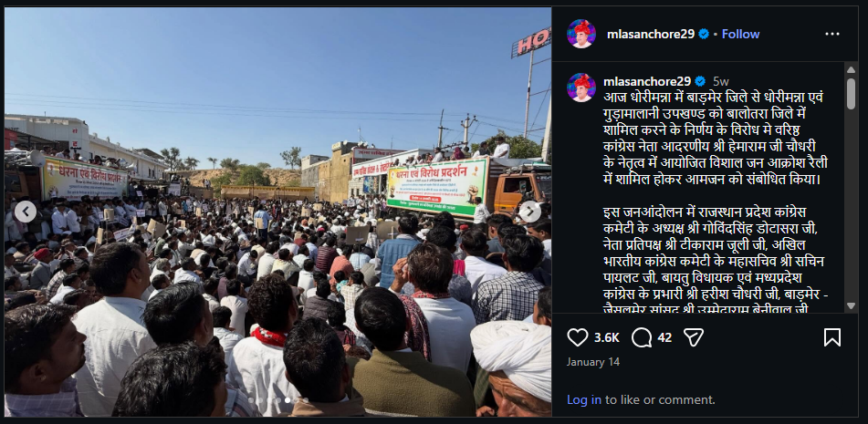
Task: Open comments via the speech bubble icon
Action: pos(641,337)
